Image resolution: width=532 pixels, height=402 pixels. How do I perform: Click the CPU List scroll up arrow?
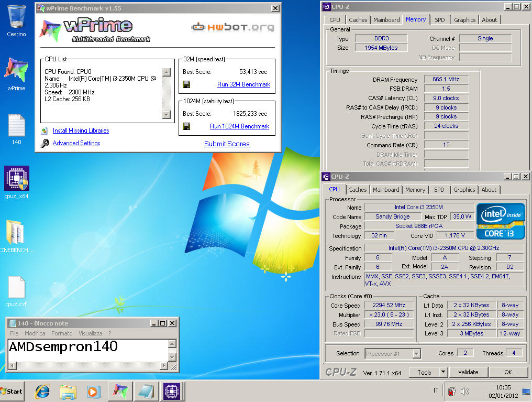click(x=167, y=72)
